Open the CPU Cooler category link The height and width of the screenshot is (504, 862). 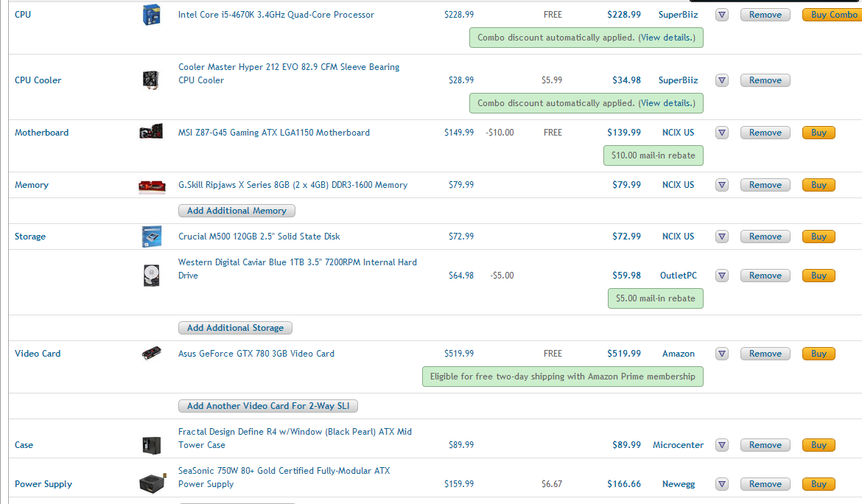pos(38,80)
